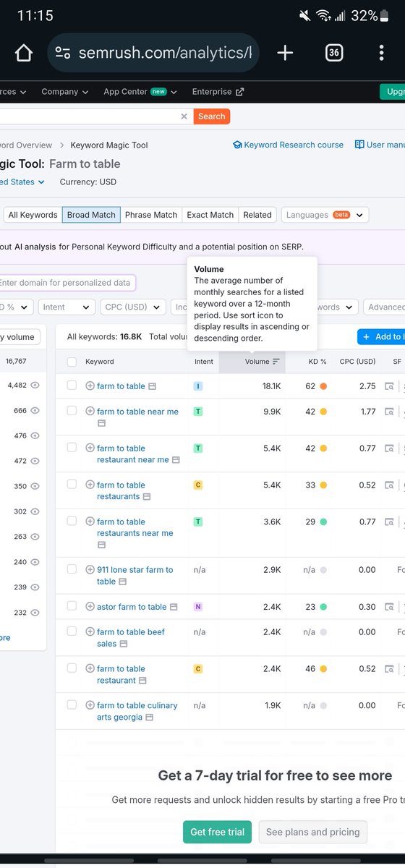Click the 'Enter domain for personalized data' field
The height and width of the screenshot is (868, 405).
point(67,283)
